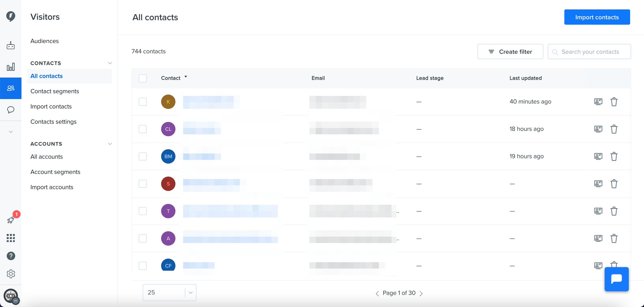View contact card for 18 hours ago row
644x307 pixels.
(x=598, y=129)
